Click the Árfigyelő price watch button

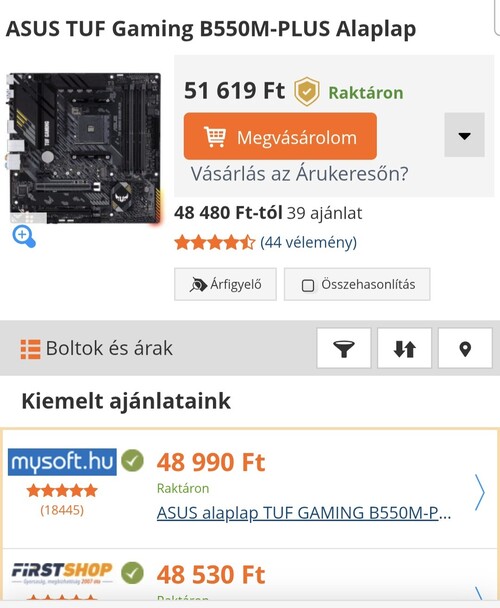pos(225,284)
